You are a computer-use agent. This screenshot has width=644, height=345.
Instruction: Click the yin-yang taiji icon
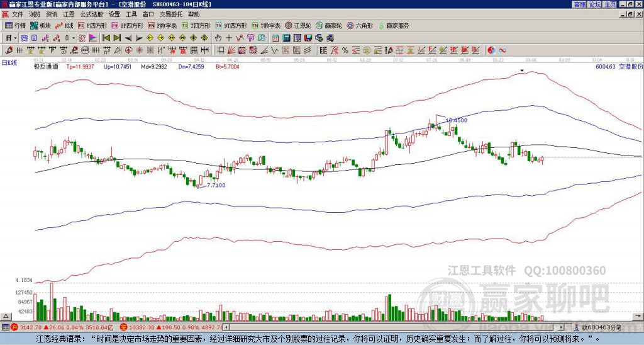tap(491, 50)
